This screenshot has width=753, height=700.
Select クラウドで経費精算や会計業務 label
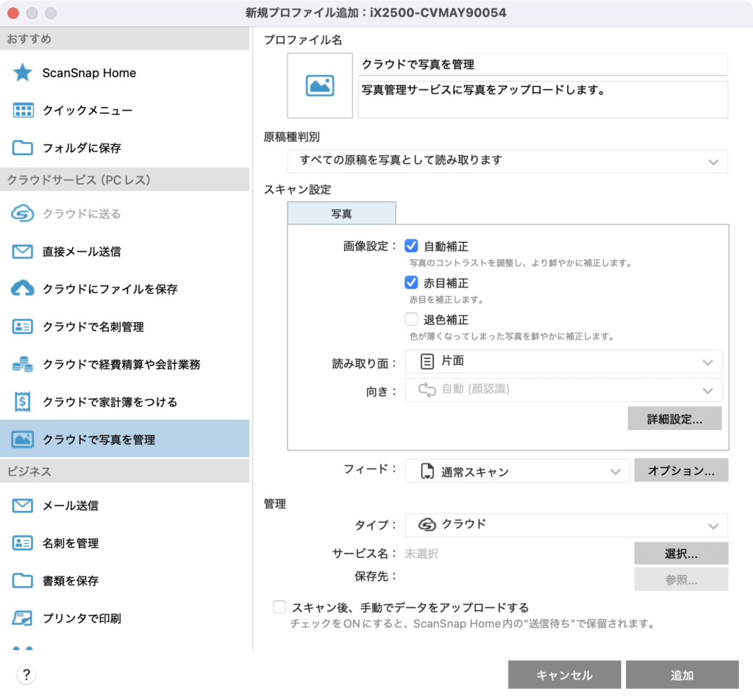click(x=121, y=364)
